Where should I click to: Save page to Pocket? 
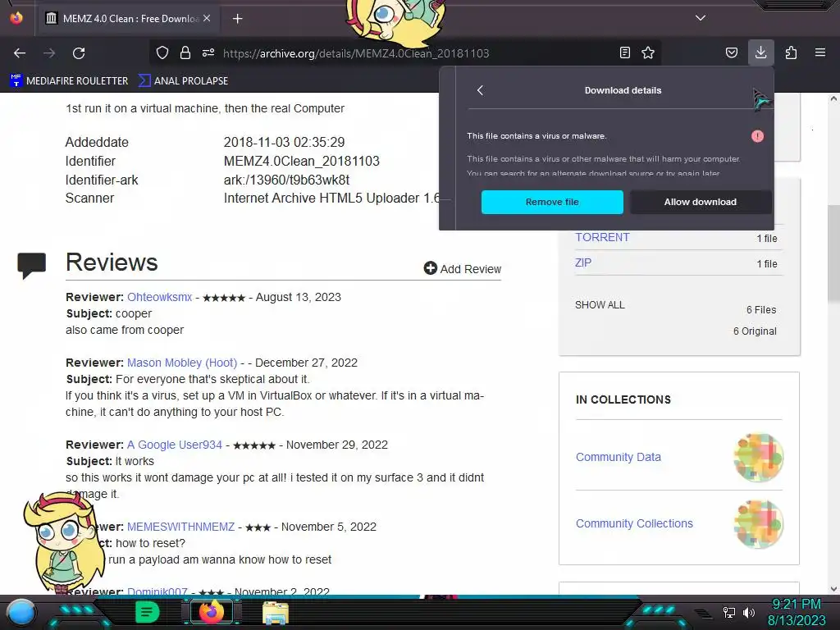tap(731, 52)
